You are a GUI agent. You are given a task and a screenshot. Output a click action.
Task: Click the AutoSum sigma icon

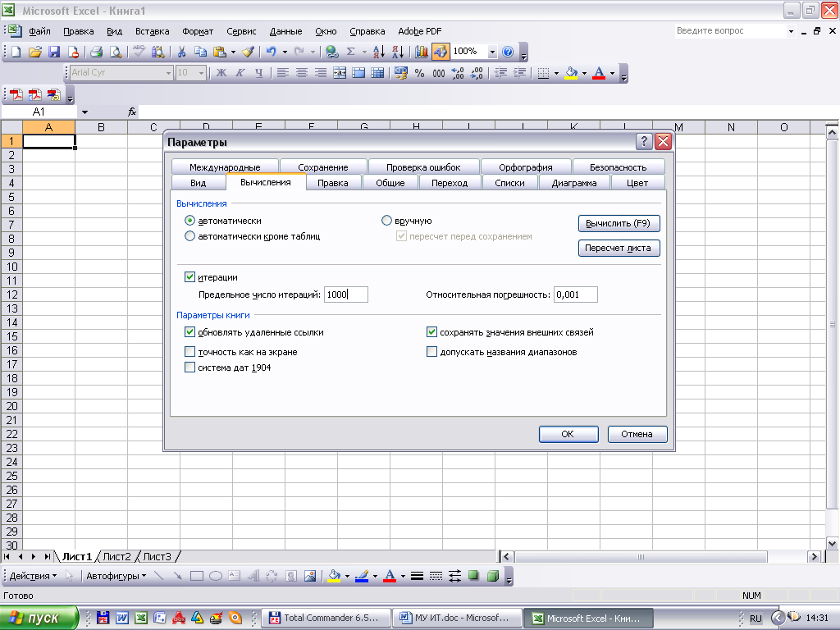click(x=351, y=52)
